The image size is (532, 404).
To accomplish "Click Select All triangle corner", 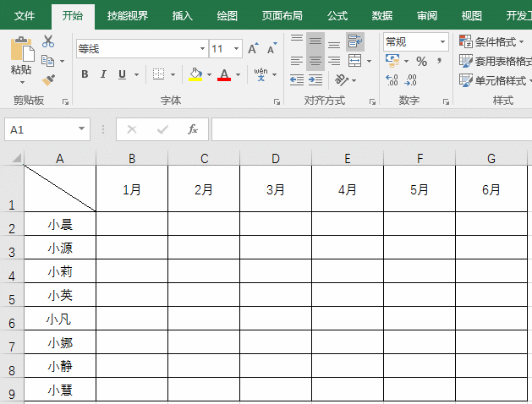I will (17, 158).
